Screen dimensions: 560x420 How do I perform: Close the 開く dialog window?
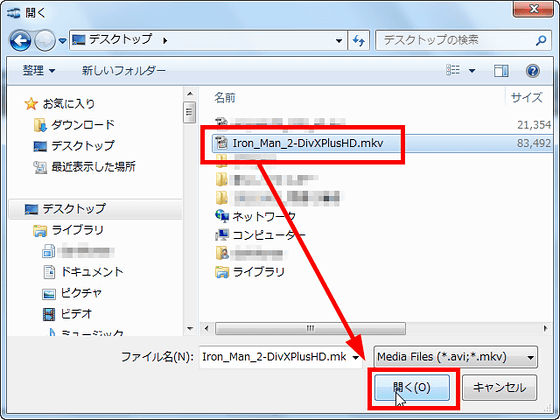click(x=534, y=9)
